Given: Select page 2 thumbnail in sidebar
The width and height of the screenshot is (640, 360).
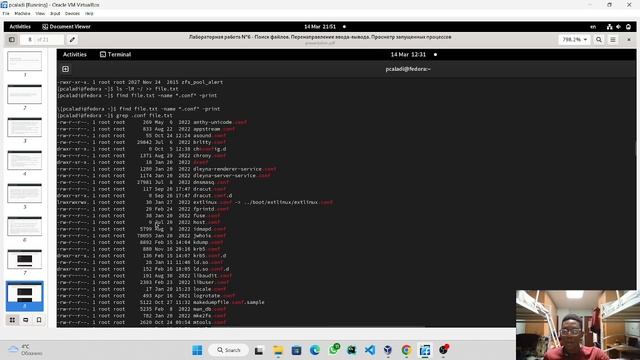Looking at the screenshot, I should (x=24, y=94).
